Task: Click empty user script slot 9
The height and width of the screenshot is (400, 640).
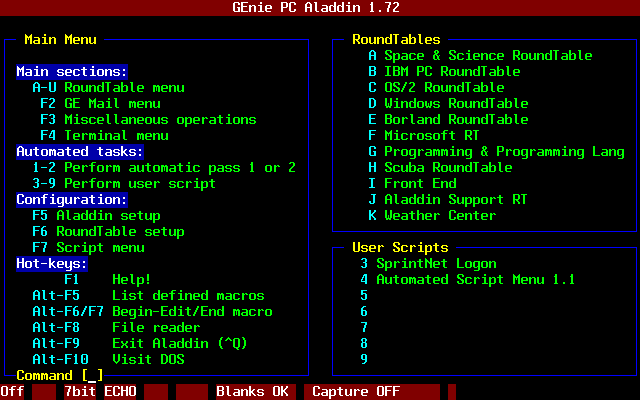Action: (364, 359)
